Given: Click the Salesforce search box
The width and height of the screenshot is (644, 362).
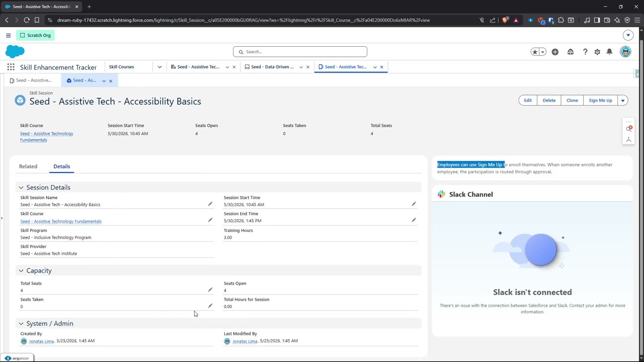Looking at the screenshot, I should [300, 52].
